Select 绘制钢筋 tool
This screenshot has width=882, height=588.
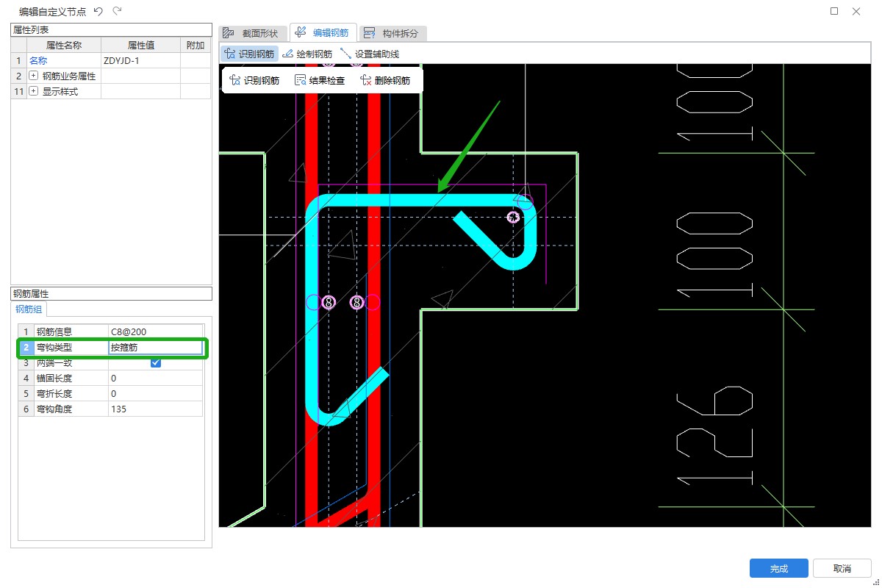point(307,54)
